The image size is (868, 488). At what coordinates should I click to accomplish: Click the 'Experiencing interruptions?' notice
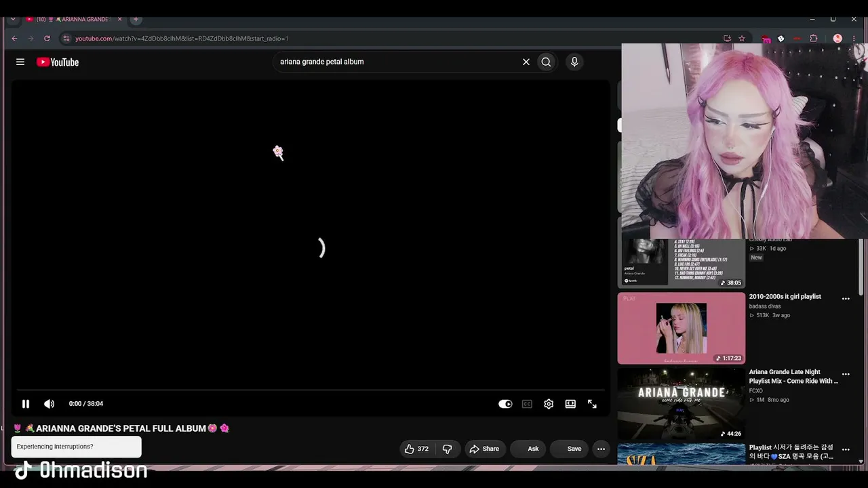click(x=76, y=447)
